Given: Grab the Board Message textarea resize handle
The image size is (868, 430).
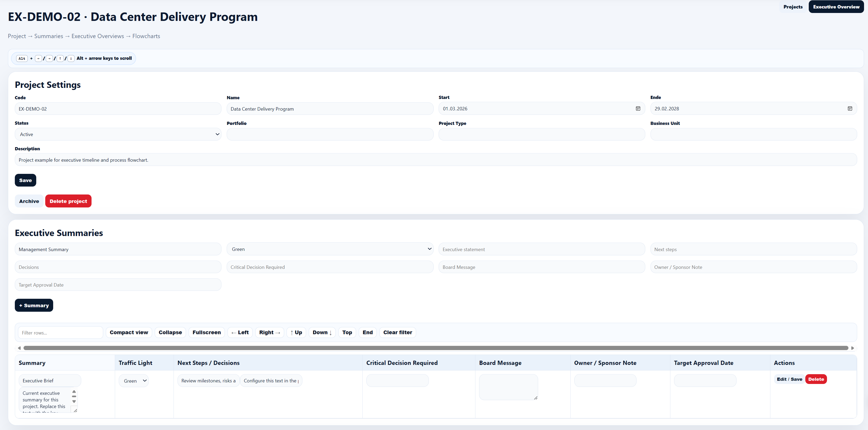Looking at the screenshot, I should (x=535, y=398).
